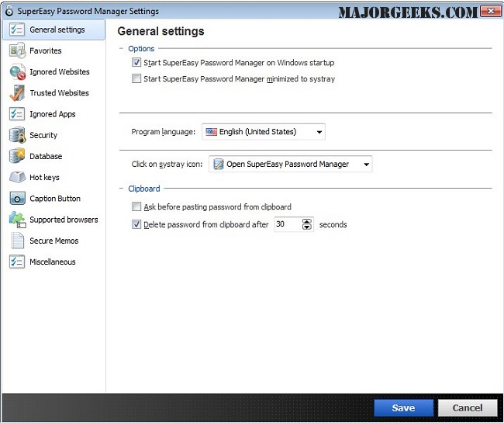The width and height of the screenshot is (504, 423).
Task: Toggle Delete password from clipboard checkbox
Action: (x=136, y=224)
